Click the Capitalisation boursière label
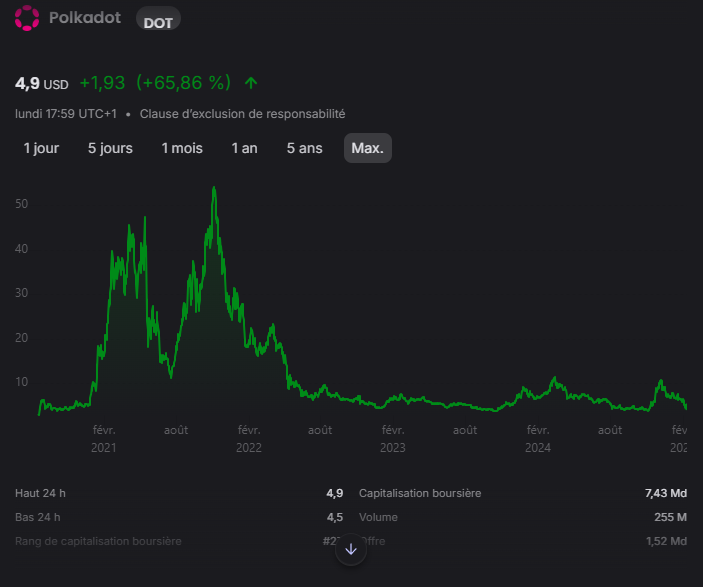This screenshot has height=587, width=703. tap(420, 493)
